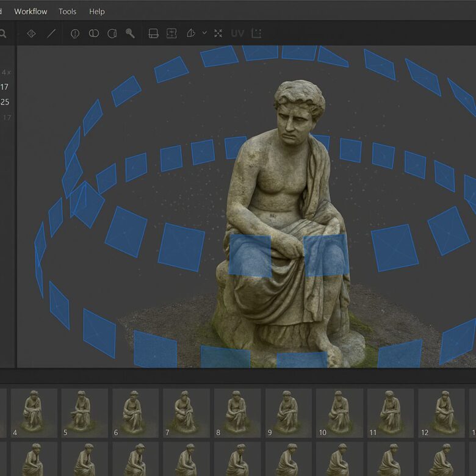476x476 pixels.
Task: Click the region with center-arrows icon
Action: (171, 34)
